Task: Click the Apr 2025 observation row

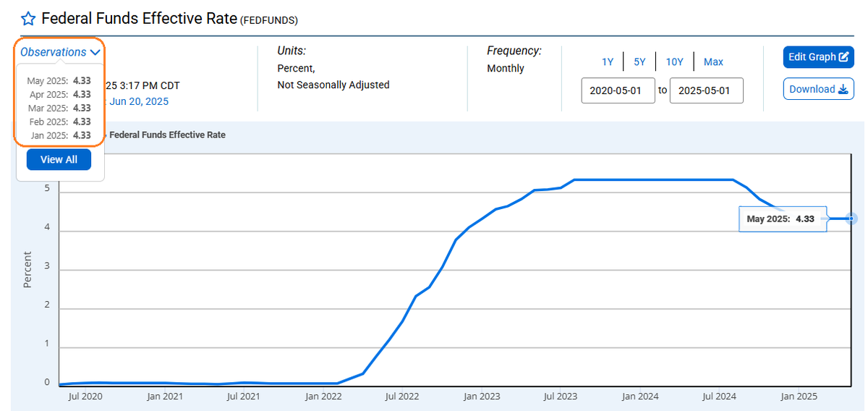Action: [59, 94]
